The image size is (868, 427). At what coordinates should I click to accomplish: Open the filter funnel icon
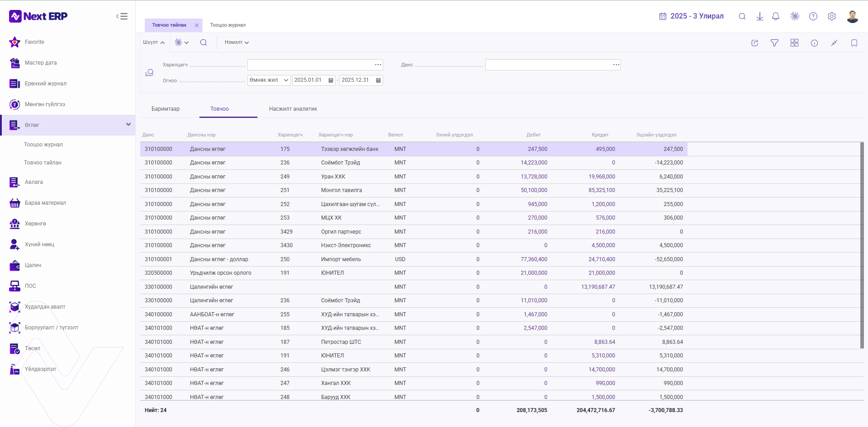pyautogui.click(x=774, y=43)
